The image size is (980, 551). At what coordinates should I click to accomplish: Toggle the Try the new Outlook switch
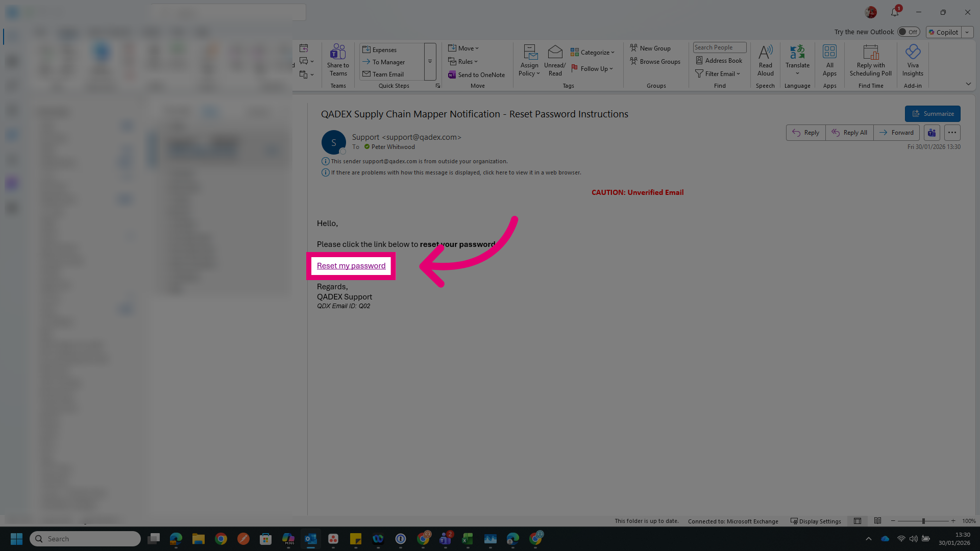[909, 32]
